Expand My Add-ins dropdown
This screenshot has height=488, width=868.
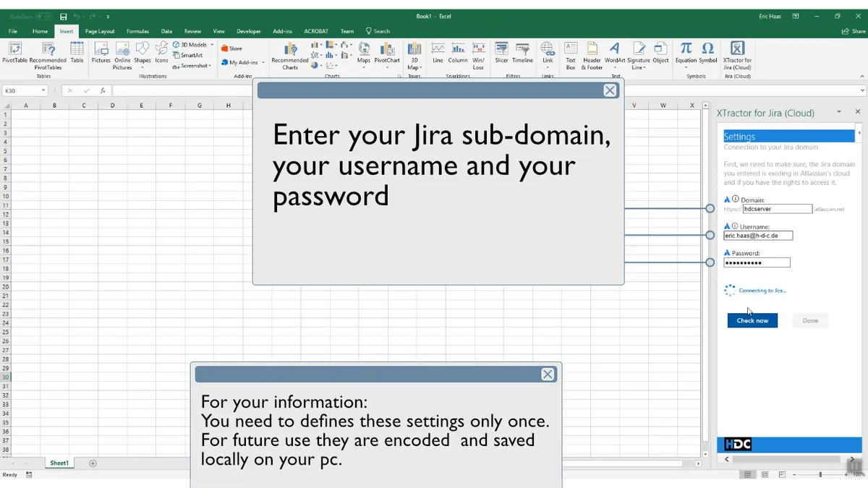pyautogui.click(x=263, y=63)
